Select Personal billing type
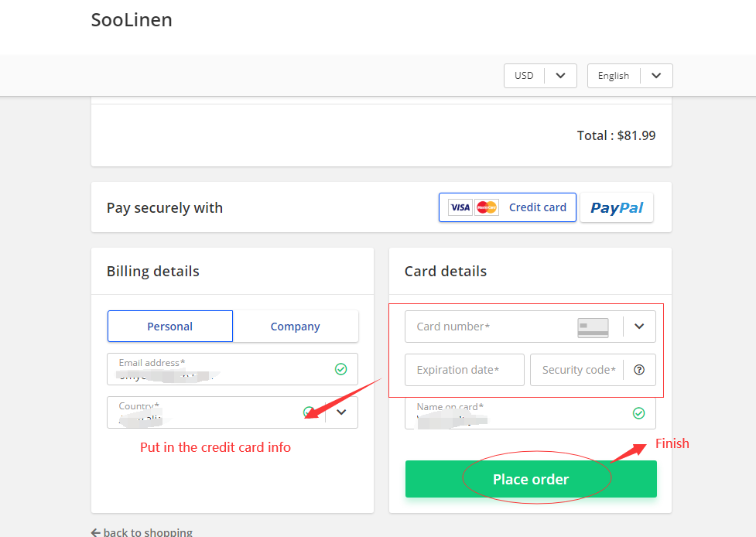 170,327
